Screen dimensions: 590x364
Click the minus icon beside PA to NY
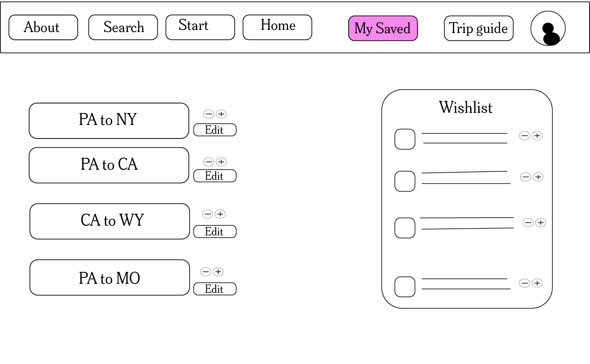click(209, 114)
